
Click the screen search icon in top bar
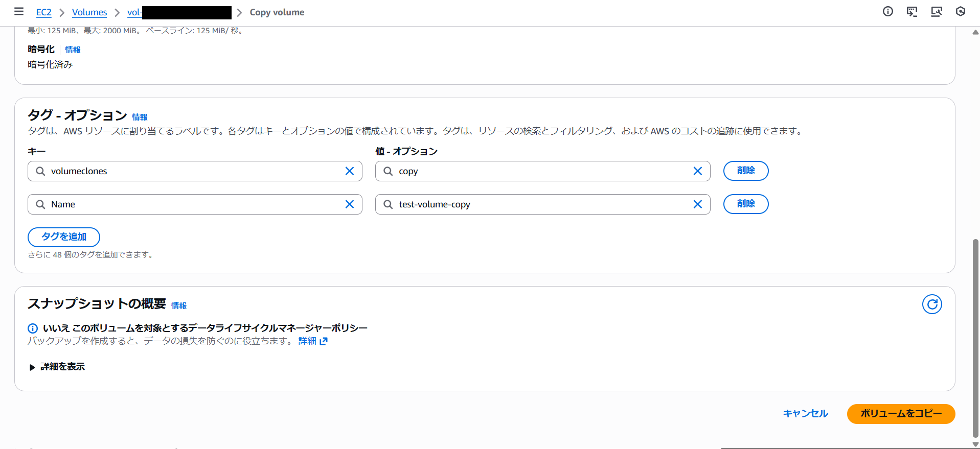[x=937, y=12]
